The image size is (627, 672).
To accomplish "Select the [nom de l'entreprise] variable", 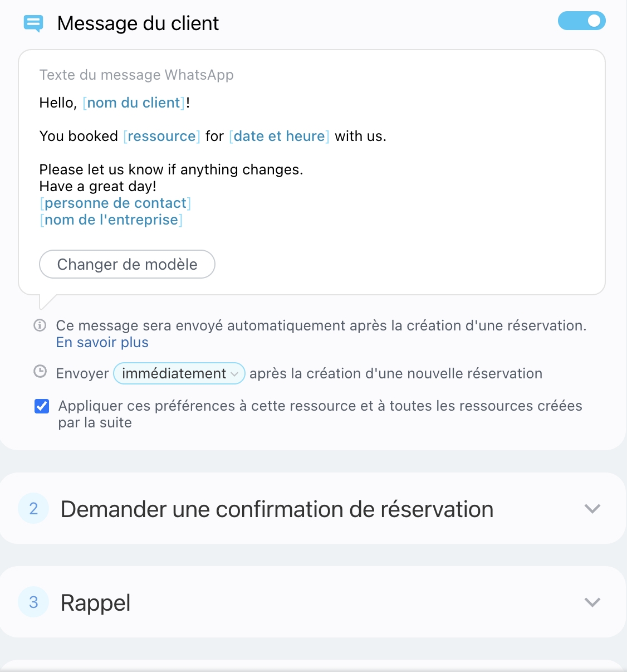I will pyautogui.click(x=111, y=220).
